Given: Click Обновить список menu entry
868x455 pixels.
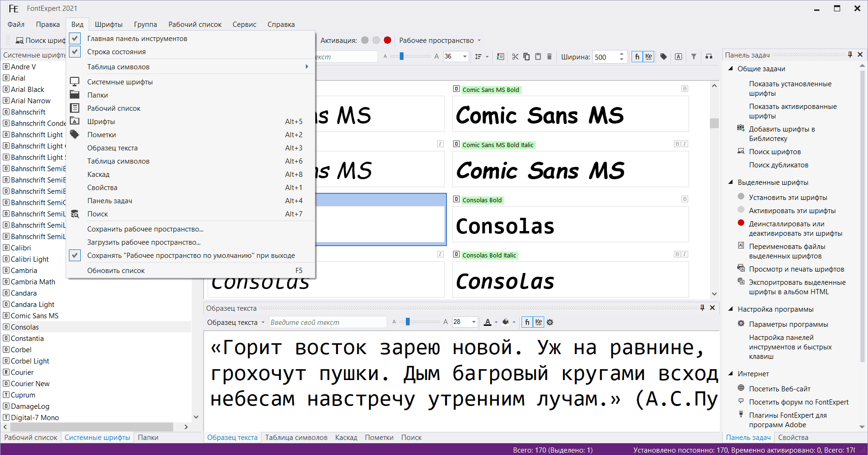Looking at the screenshot, I should pos(191,271).
